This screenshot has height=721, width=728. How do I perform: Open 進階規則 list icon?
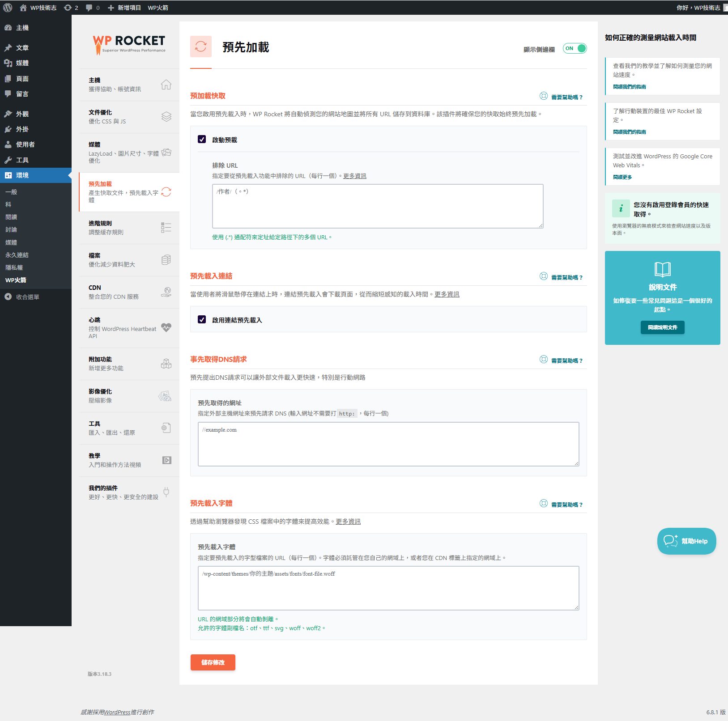coord(166,228)
